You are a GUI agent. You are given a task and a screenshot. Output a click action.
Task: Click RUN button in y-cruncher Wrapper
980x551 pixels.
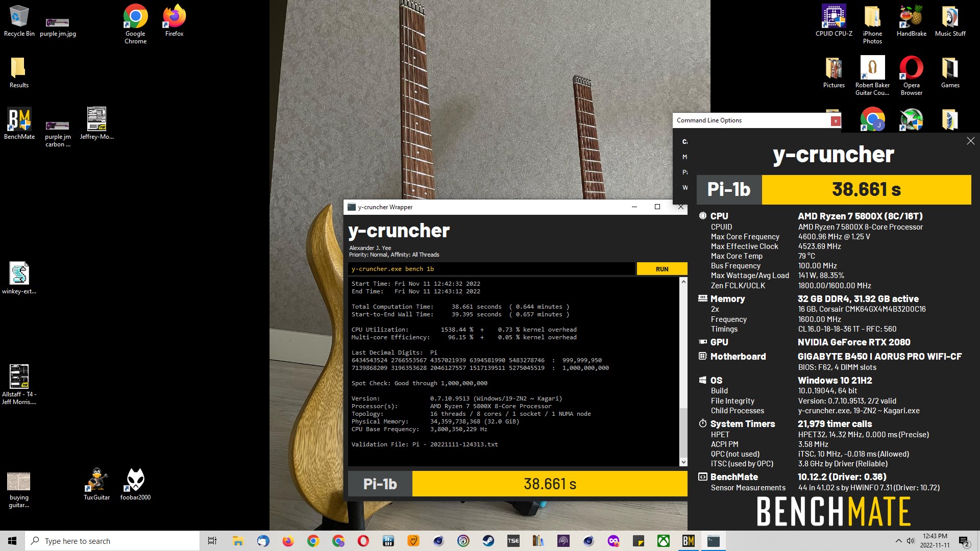[x=661, y=269]
